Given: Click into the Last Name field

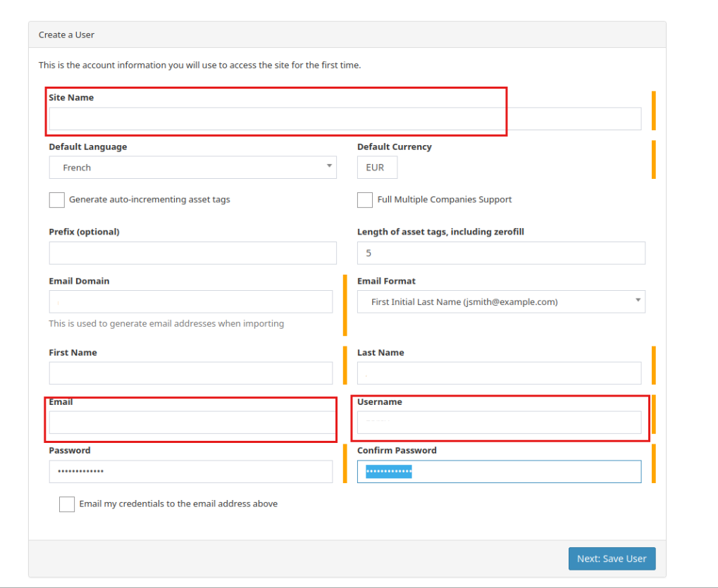Looking at the screenshot, I should tap(499, 373).
